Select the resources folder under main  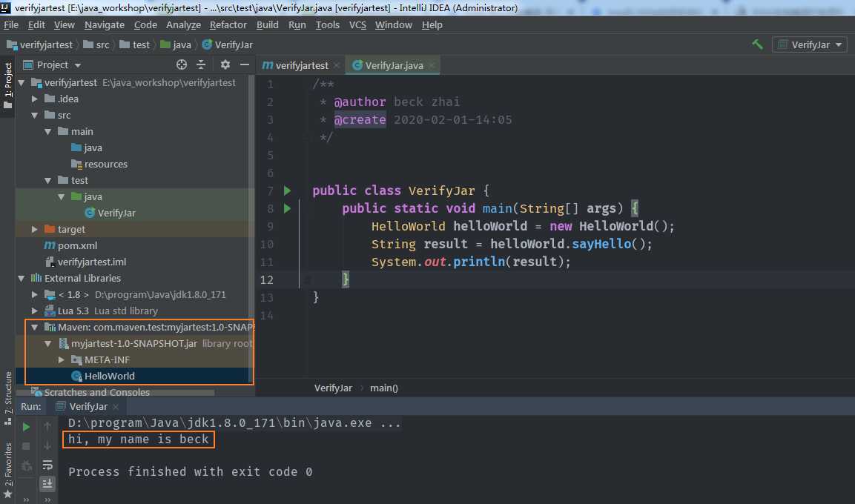click(x=99, y=164)
